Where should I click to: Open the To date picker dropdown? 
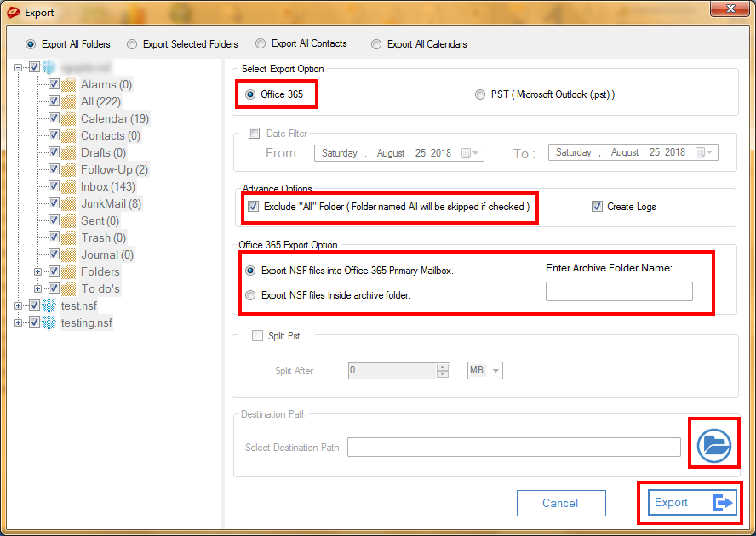coord(704,152)
